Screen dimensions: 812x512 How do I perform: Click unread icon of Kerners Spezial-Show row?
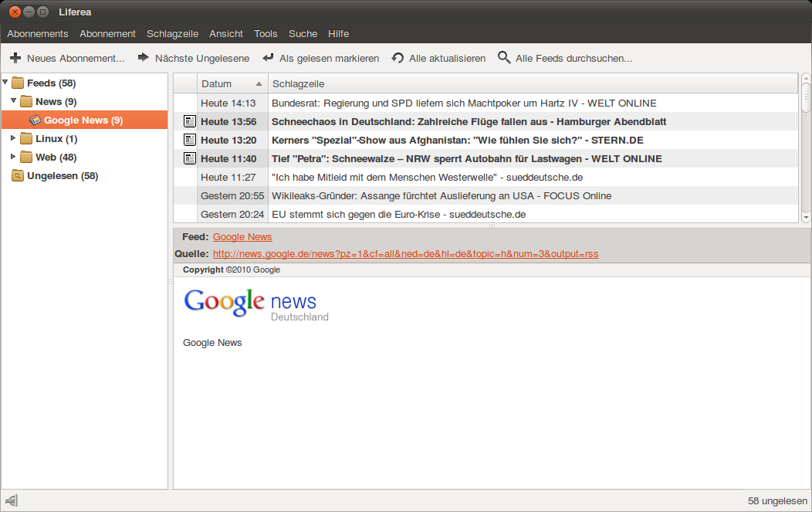click(190, 140)
